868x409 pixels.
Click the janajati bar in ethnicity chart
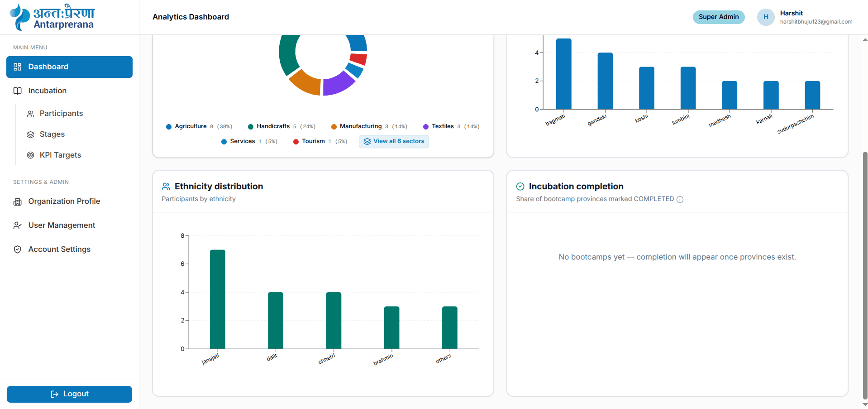pyautogui.click(x=218, y=299)
